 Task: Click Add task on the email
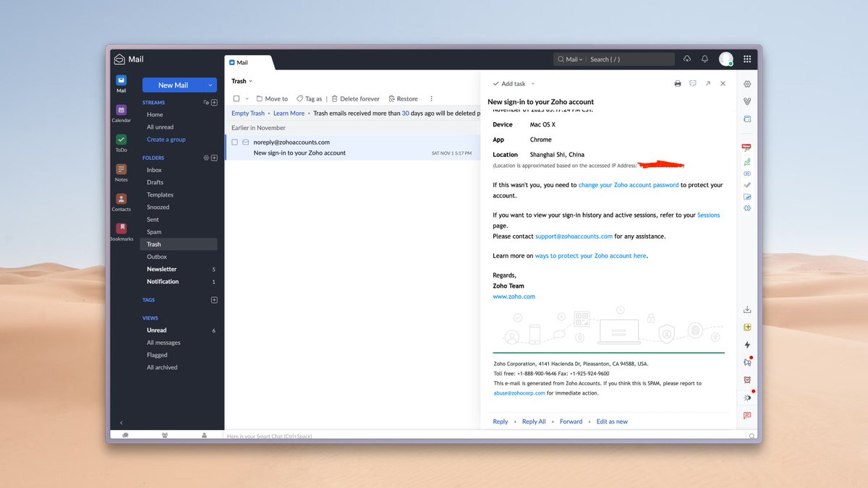pyautogui.click(x=509, y=84)
